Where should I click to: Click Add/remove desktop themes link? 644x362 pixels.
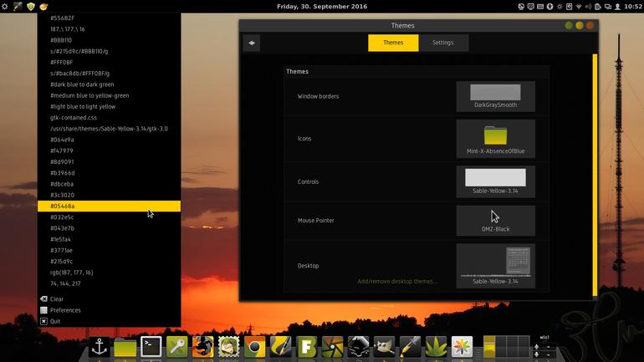pos(397,281)
